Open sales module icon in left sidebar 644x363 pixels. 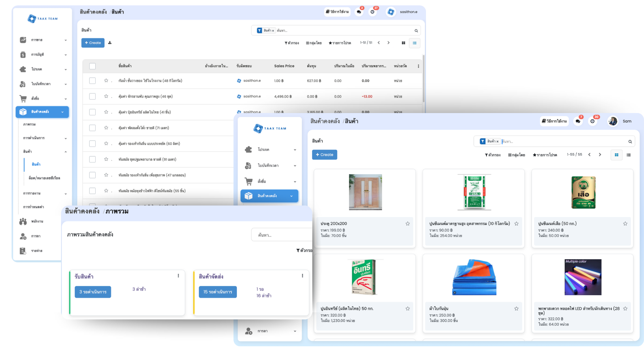point(23,40)
